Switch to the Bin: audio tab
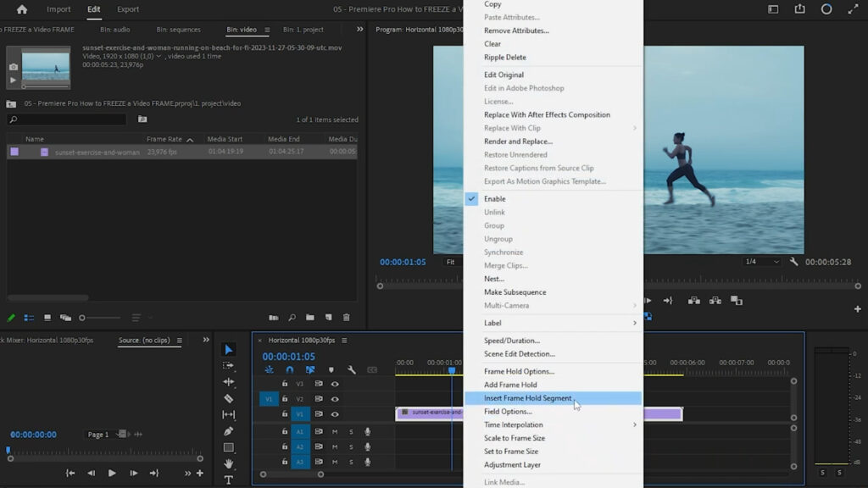The height and width of the screenshot is (488, 868). coord(115,30)
